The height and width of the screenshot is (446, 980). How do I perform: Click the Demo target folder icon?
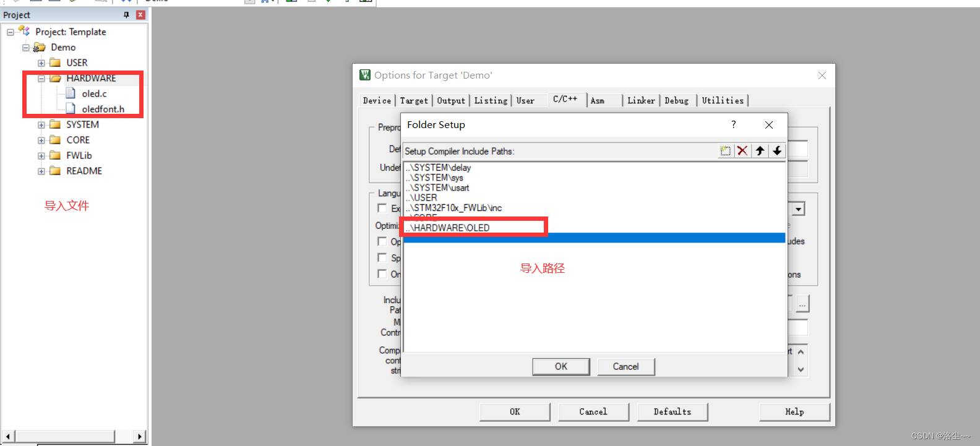click(40, 47)
